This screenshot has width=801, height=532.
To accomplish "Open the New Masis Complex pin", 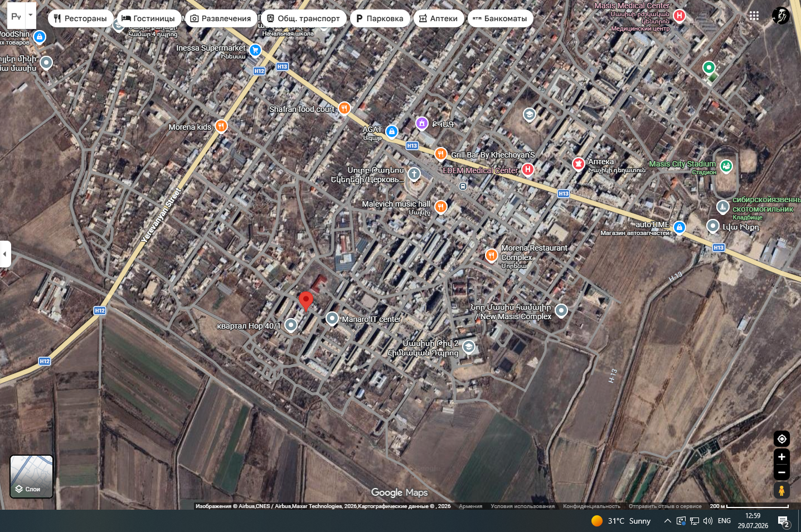I will pos(561,310).
